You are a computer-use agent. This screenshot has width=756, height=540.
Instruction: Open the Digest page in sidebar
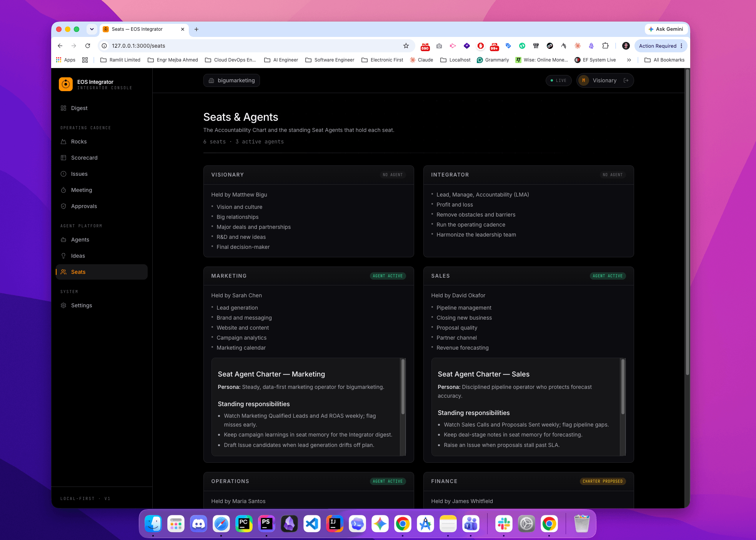pyautogui.click(x=102, y=108)
